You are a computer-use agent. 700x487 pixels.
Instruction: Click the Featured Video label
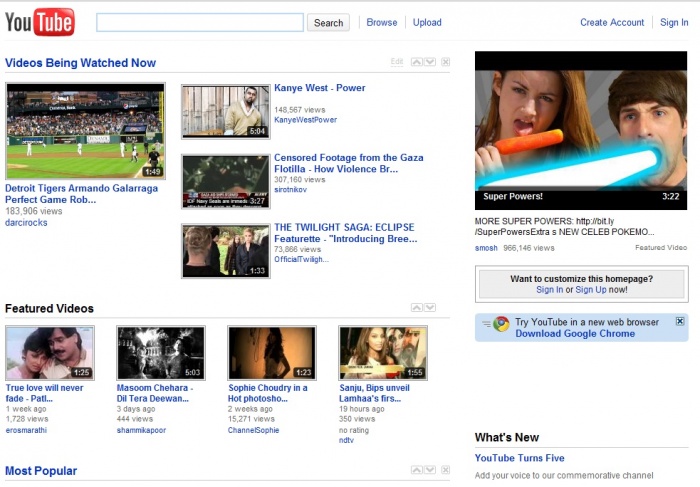click(x=661, y=247)
